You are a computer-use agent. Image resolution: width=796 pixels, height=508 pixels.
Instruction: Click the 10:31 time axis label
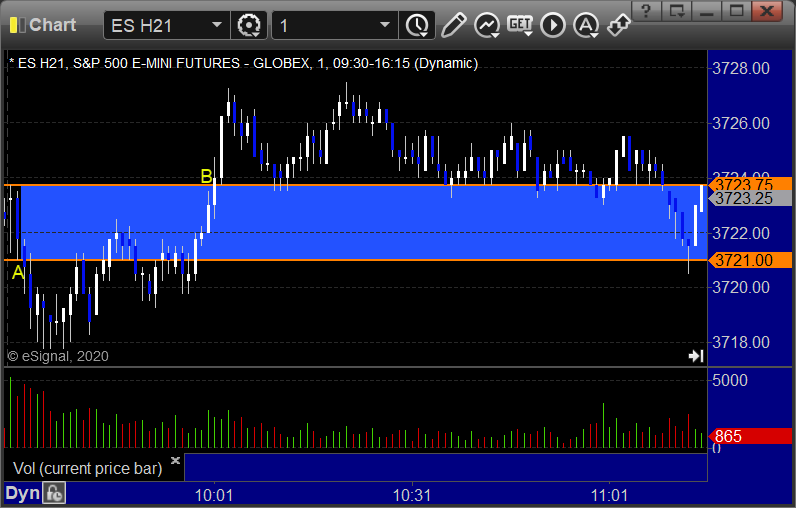coord(412,495)
